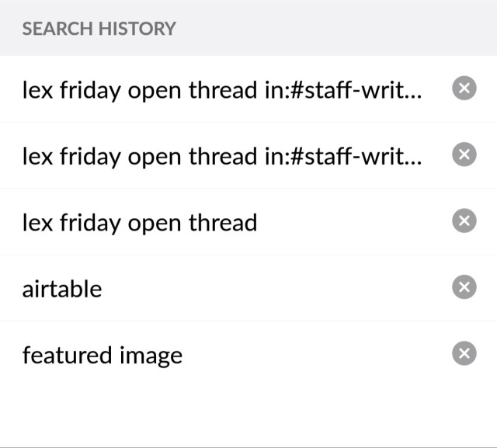This screenshot has height=448, width=497.
Task: Remove "airtable" from search history
Action: point(464,288)
